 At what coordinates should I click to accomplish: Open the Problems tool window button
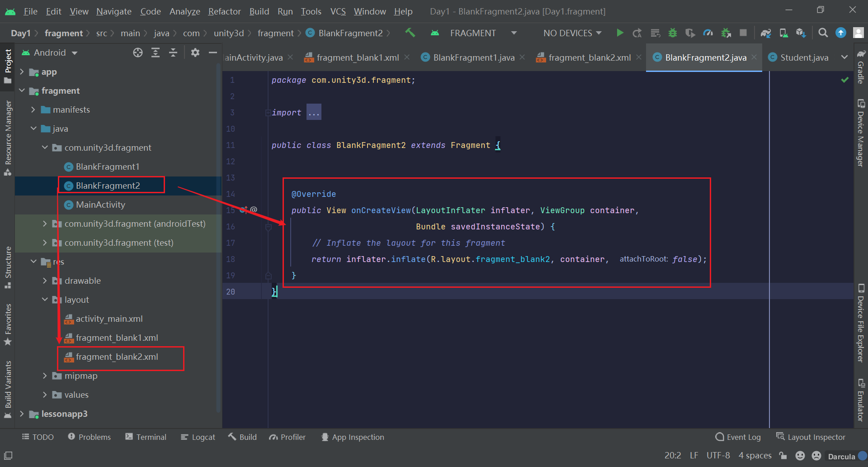[x=90, y=437]
